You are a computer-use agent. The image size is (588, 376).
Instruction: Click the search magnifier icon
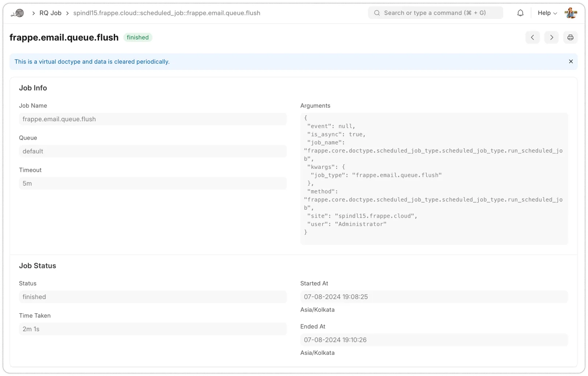click(x=376, y=12)
